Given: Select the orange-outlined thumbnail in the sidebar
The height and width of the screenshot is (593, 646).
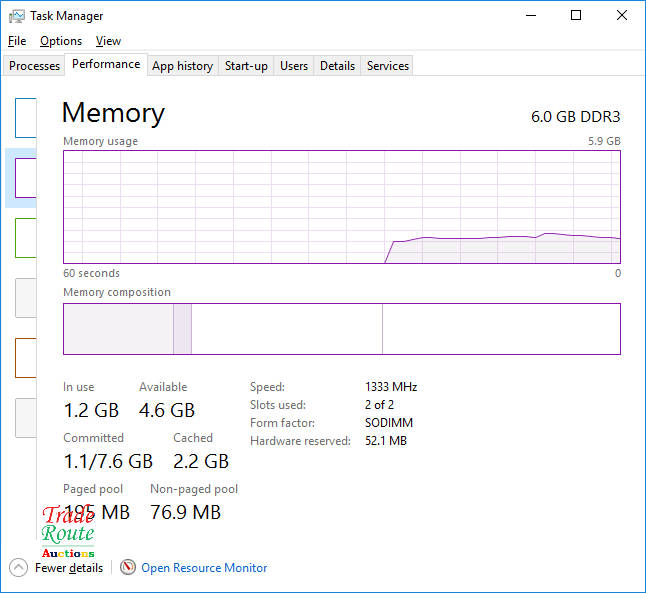Looking at the screenshot, I should click(26, 358).
